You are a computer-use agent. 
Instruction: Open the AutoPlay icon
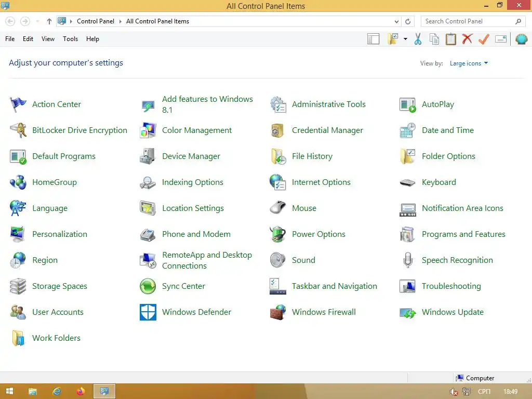pyautogui.click(x=407, y=104)
